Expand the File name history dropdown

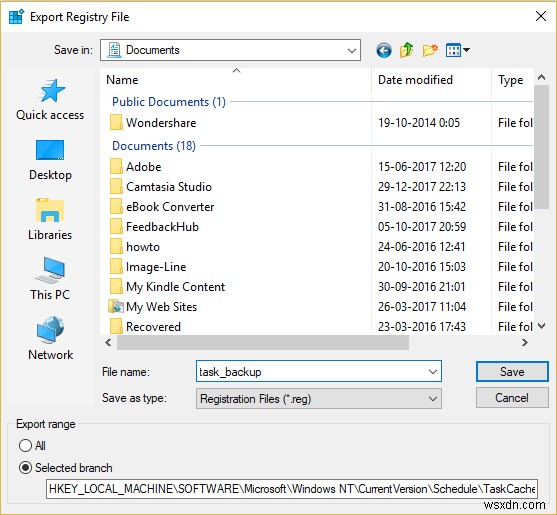pyautogui.click(x=433, y=372)
